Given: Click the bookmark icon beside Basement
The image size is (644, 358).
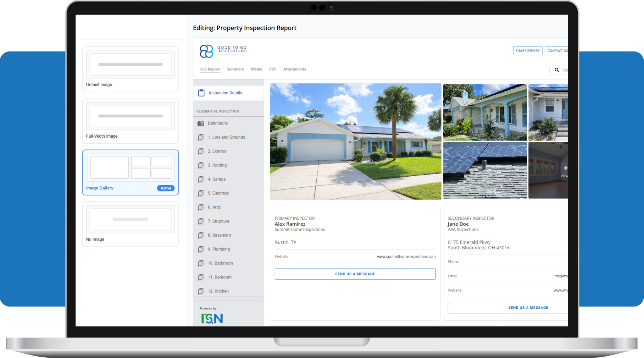Looking at the screenshot, I should (x=201, y=235).
